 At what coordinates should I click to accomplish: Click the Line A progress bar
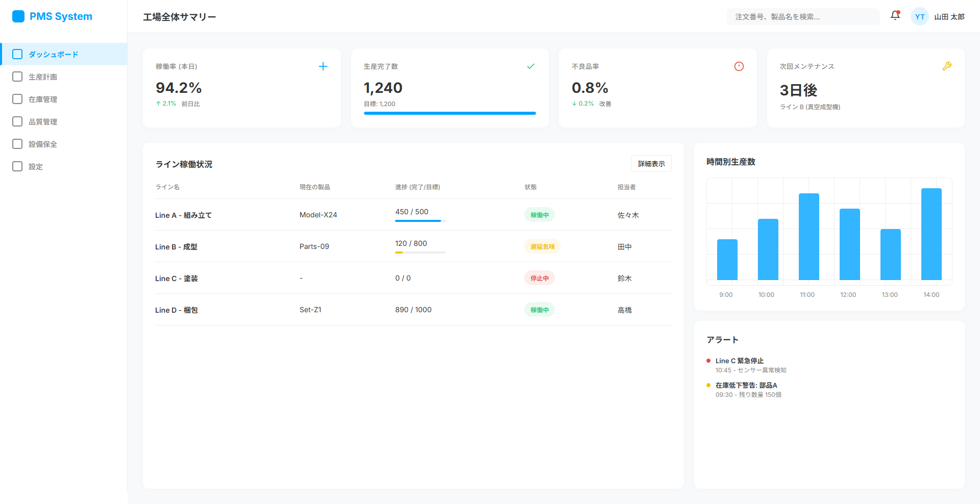[420, 221]
